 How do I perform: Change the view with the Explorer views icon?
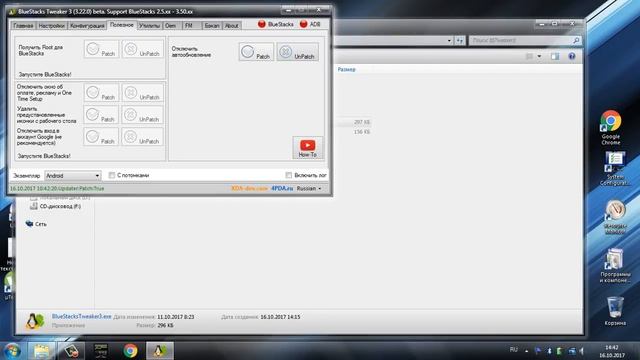(530, 56)
